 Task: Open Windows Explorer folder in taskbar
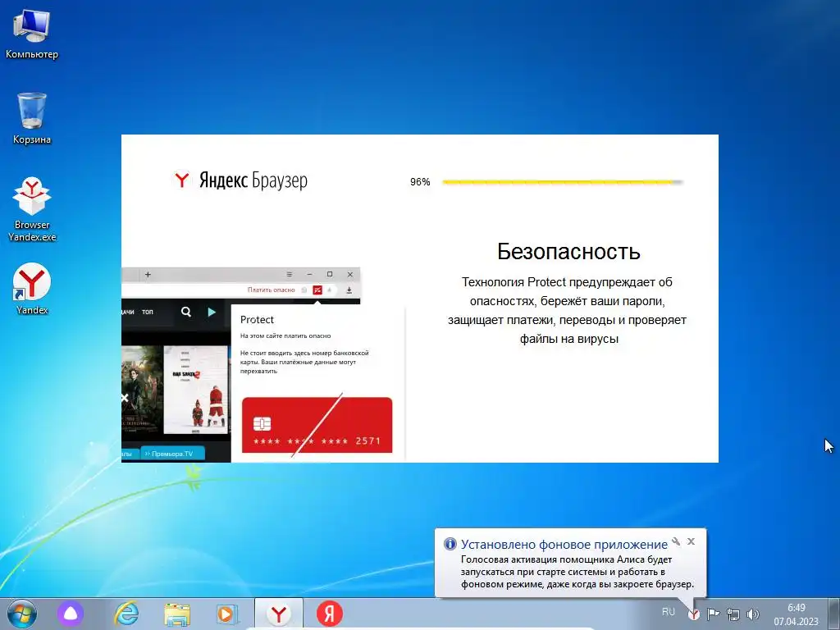pyautogui.click(x=177, y=614)
